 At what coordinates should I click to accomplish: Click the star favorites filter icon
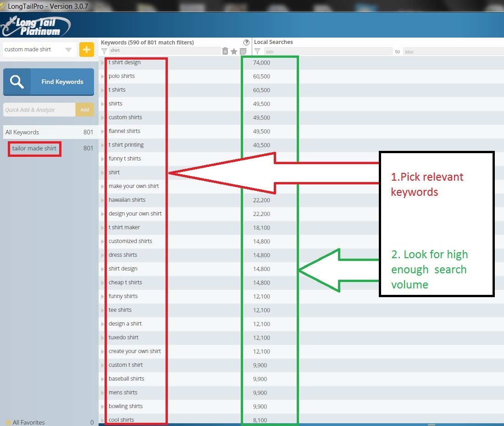[234, 51]
